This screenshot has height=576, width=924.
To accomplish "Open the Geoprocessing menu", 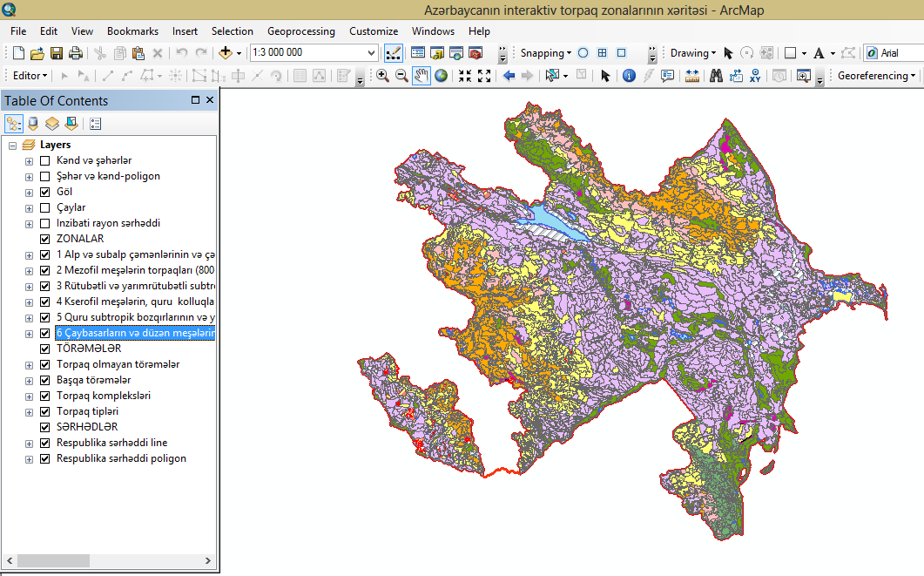I will click(x=300, y=30).
